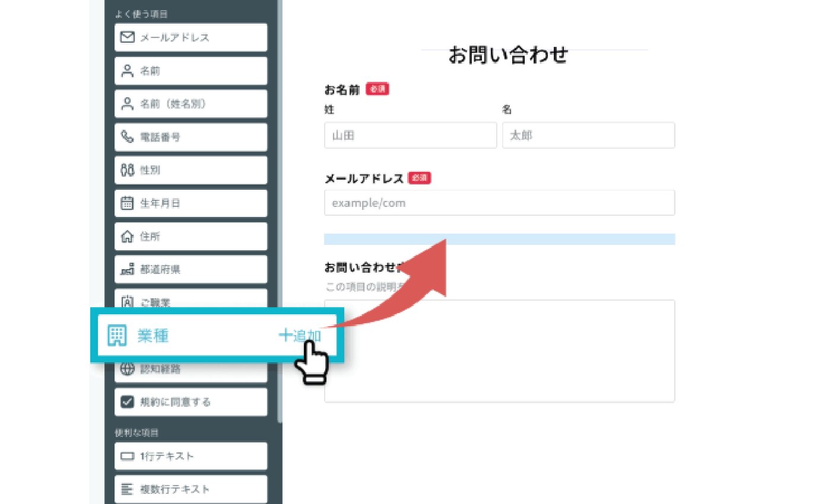Add the 複数行テキスト field item
825x504 pixels.
coord(191,489)
